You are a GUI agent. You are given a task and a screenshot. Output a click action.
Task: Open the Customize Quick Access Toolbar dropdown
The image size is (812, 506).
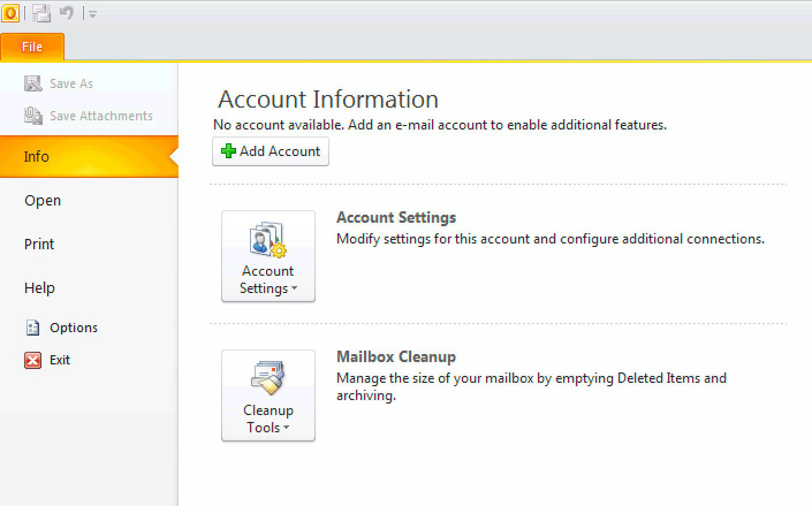click(92, 14)
